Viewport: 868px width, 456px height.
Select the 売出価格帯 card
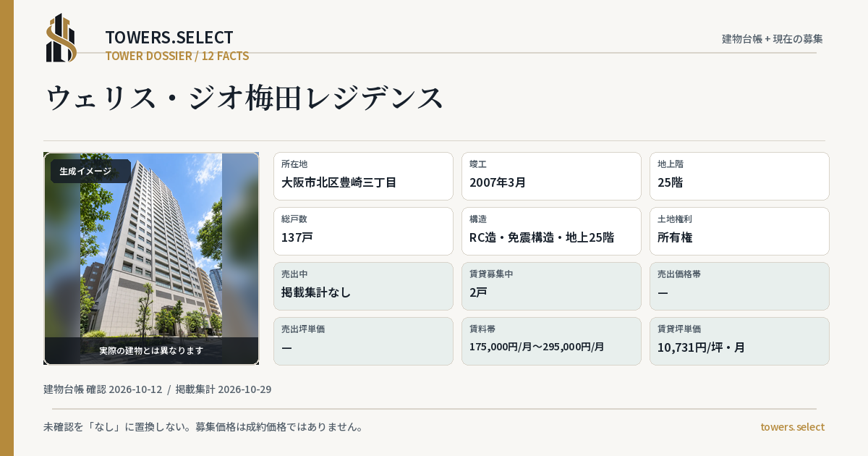[x=739, y=286]
